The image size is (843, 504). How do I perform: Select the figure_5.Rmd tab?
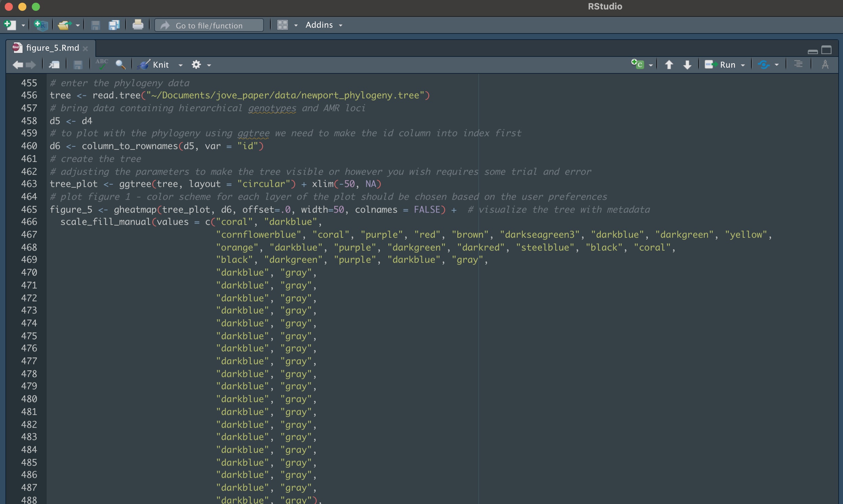(52, 48)
